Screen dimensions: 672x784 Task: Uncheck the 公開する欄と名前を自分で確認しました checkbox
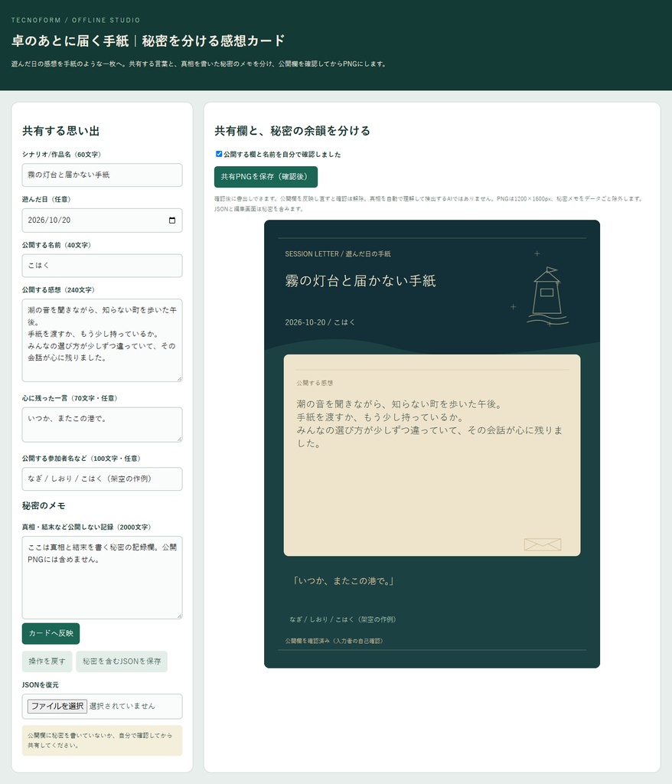(x=218, y=154)
